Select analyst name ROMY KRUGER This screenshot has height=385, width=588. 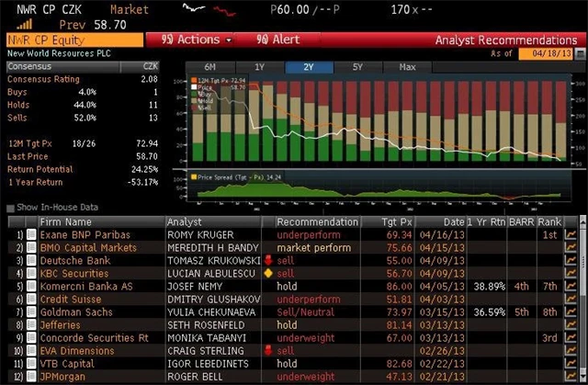click(x=200, y=235)
